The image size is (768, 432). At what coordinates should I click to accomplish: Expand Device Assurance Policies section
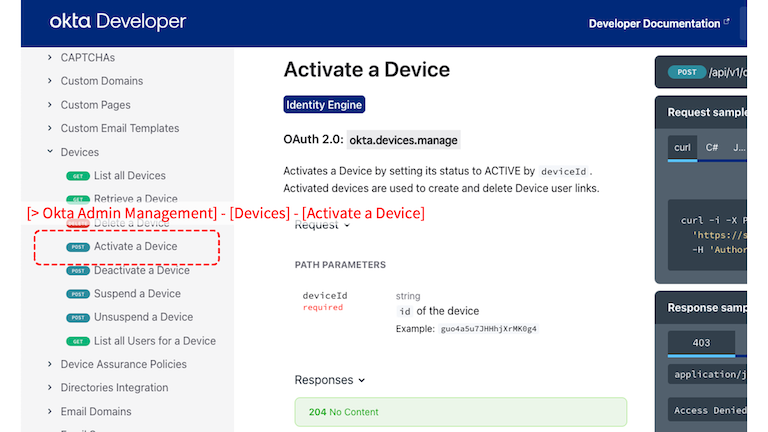[x=50, y=365]
